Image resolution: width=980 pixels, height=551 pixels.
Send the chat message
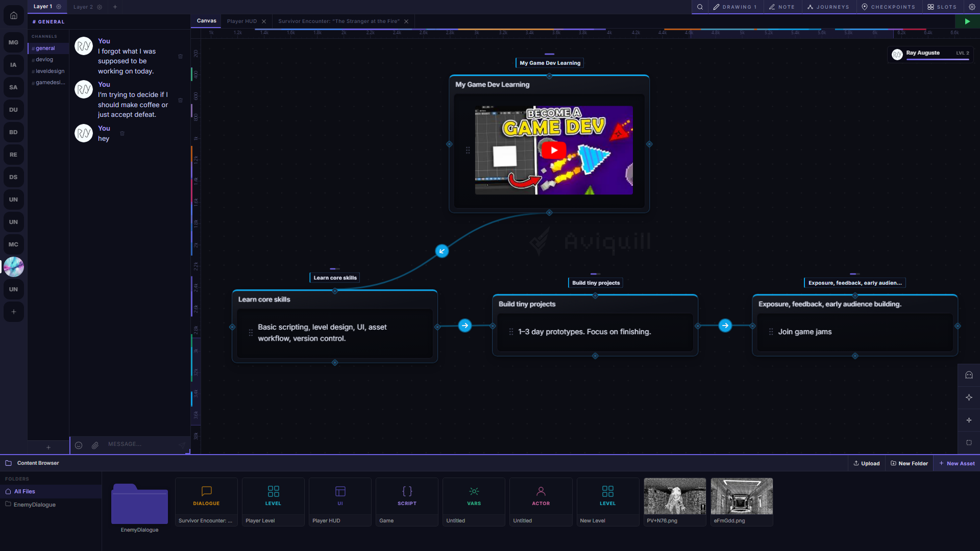coord(182,445)
